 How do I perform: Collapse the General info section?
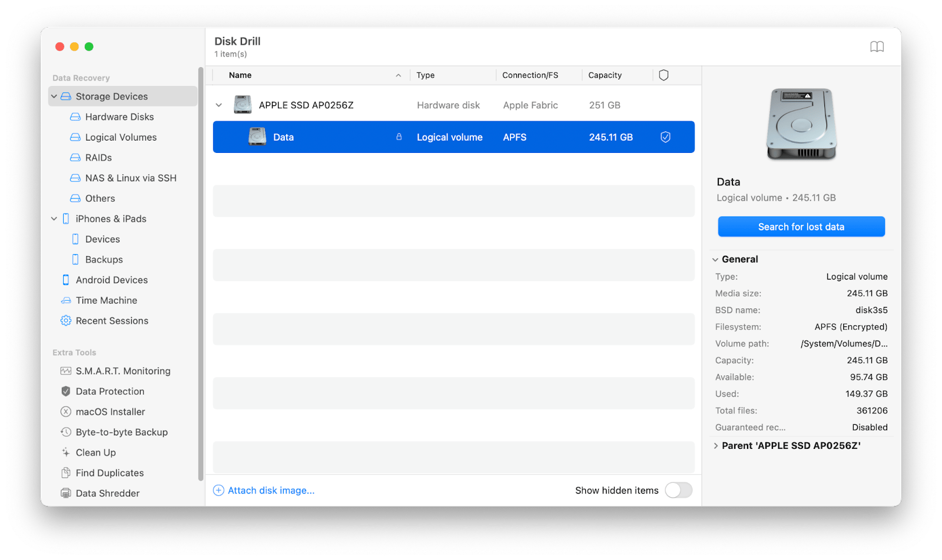pos(715,259)
